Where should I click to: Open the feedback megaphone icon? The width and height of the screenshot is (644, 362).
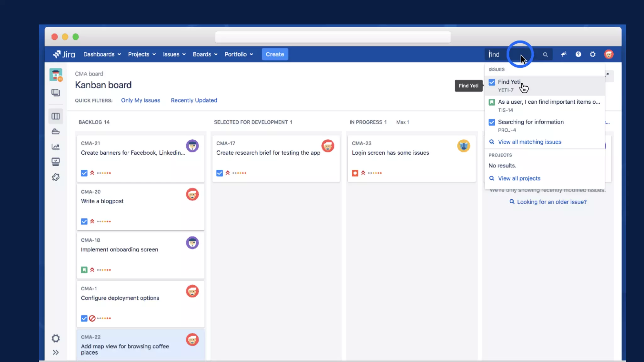coord(564,54)
